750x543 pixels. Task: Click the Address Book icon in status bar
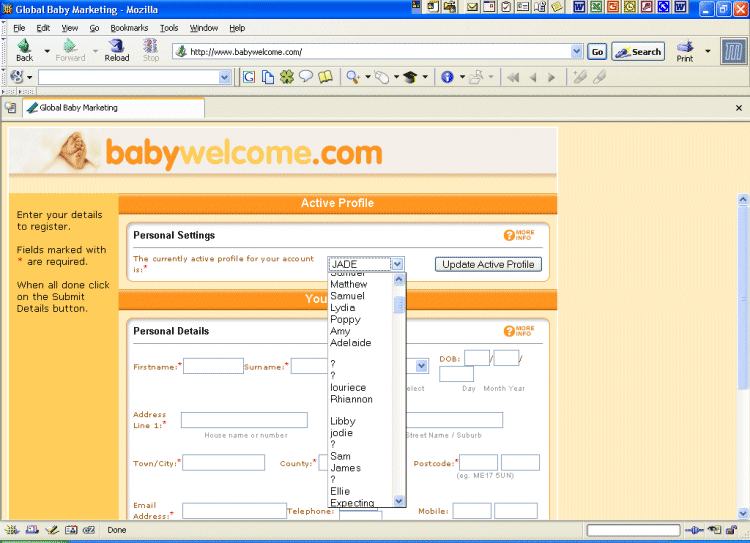[x=71, y=530]
